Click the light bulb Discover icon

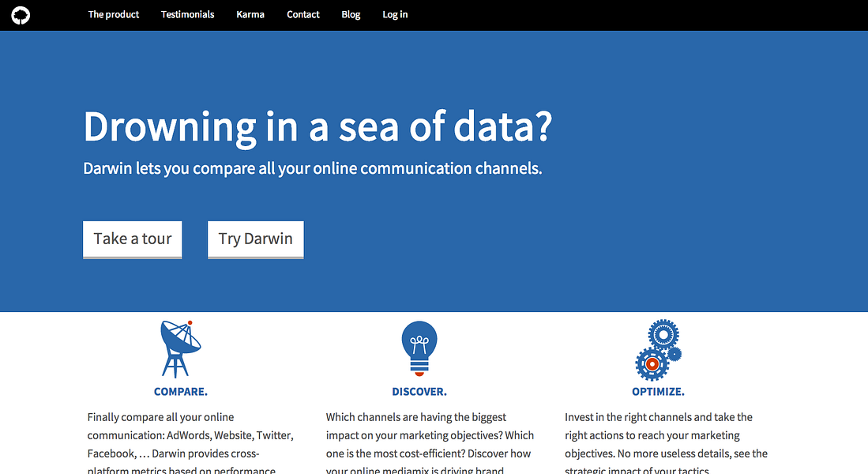pos(419,349)
